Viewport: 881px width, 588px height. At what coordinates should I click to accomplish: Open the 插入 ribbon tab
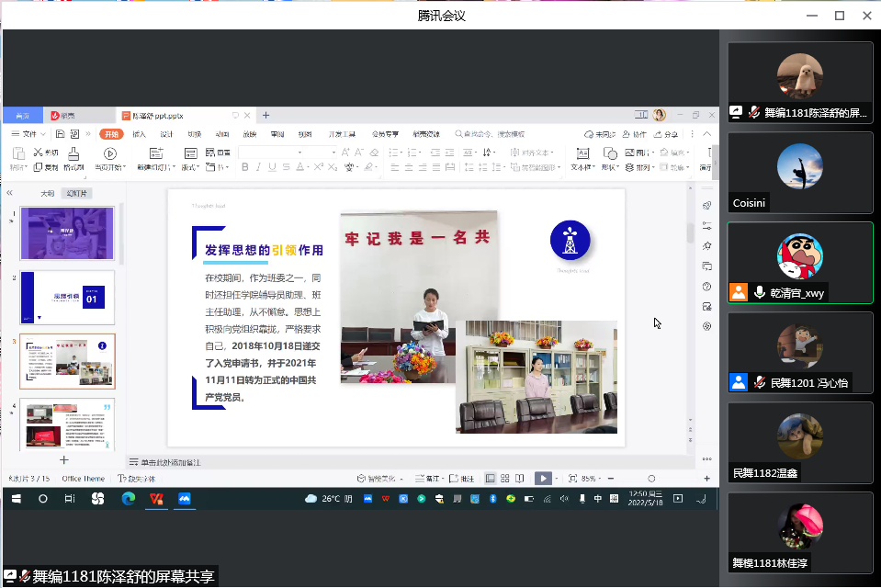click(139, 134)
